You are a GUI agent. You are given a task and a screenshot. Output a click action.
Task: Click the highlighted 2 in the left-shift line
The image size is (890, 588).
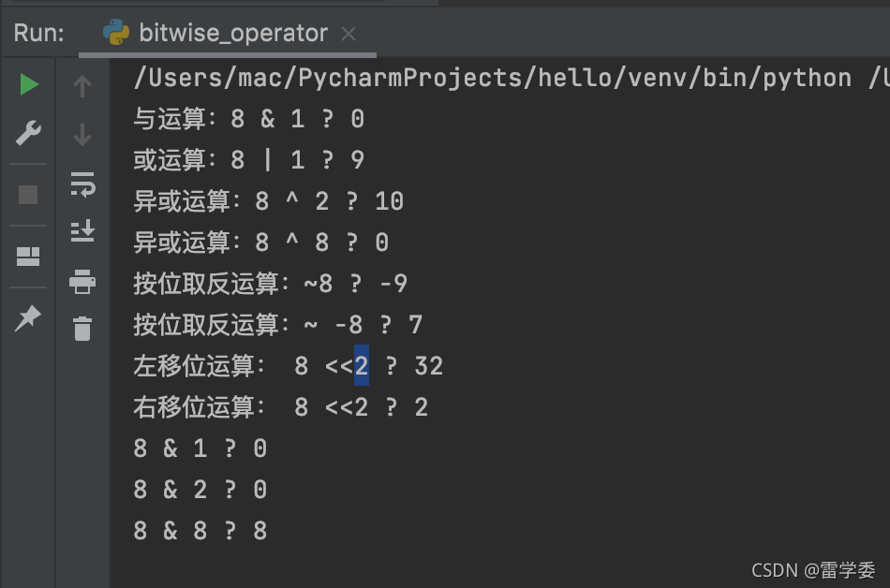(361, 366)
